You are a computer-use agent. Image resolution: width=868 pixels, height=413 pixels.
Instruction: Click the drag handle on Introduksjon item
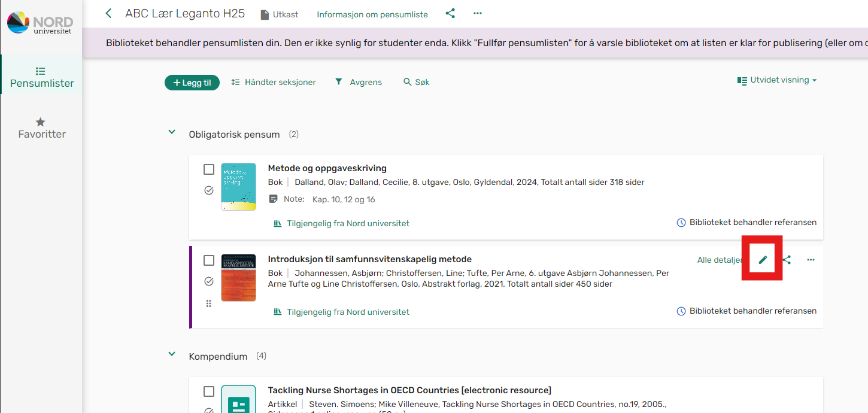pos(209,303)
